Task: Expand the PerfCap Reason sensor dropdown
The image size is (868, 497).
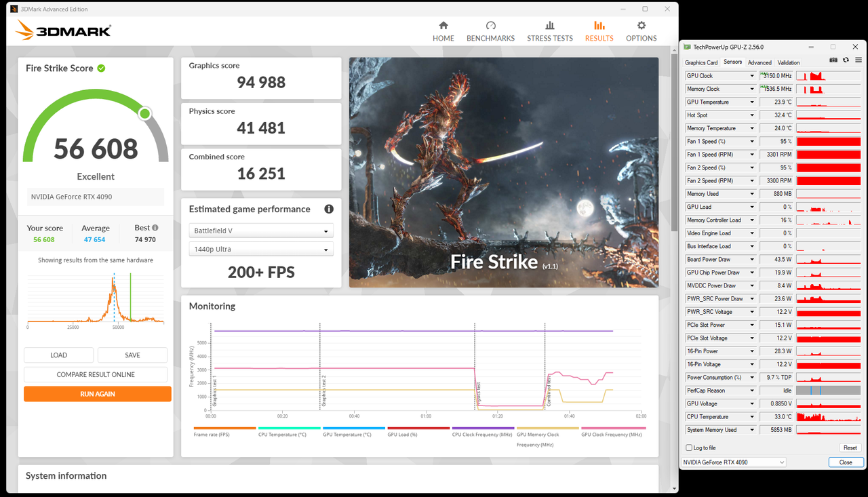Action: pyautogui.click(x=751, y=391)
